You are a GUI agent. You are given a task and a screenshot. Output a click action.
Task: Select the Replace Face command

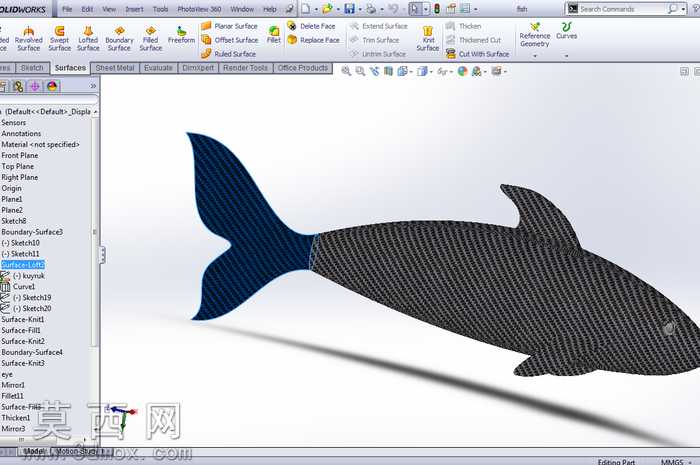point(313,40)
